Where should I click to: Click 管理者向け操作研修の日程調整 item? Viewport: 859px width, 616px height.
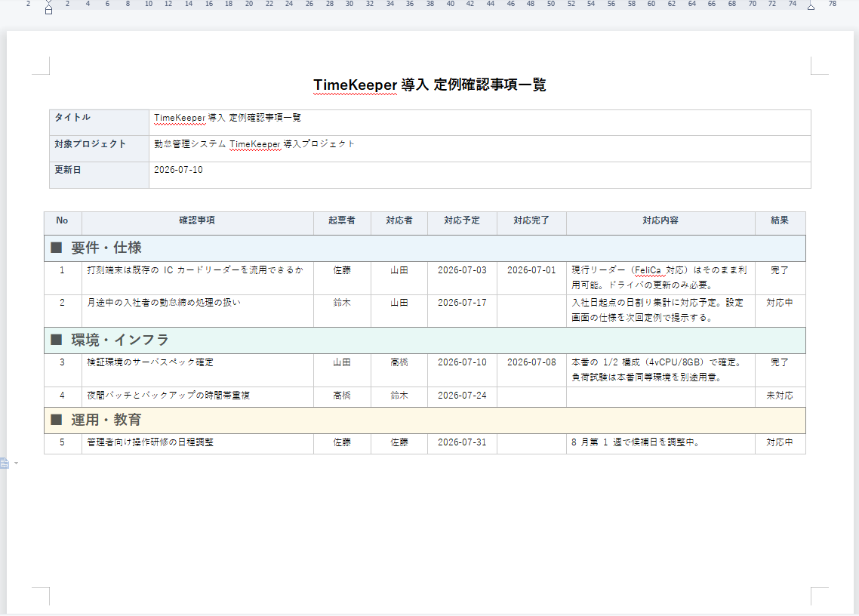150,442
